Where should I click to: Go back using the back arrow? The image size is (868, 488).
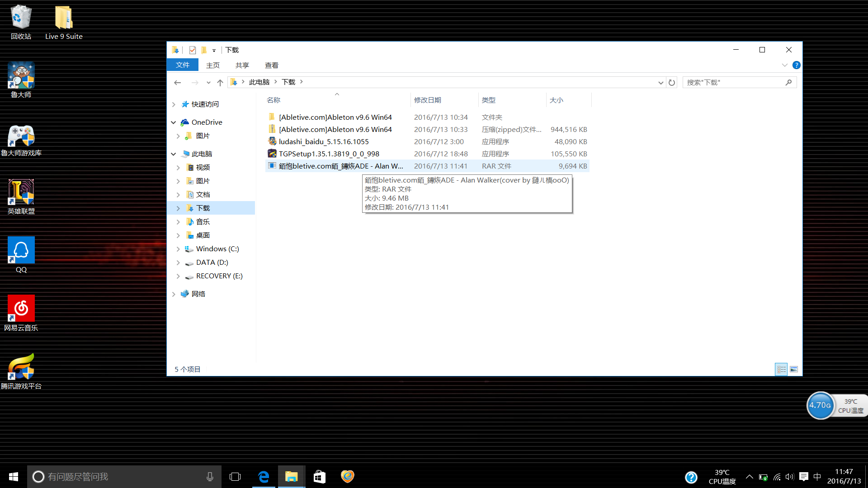(x=177, y=82)
